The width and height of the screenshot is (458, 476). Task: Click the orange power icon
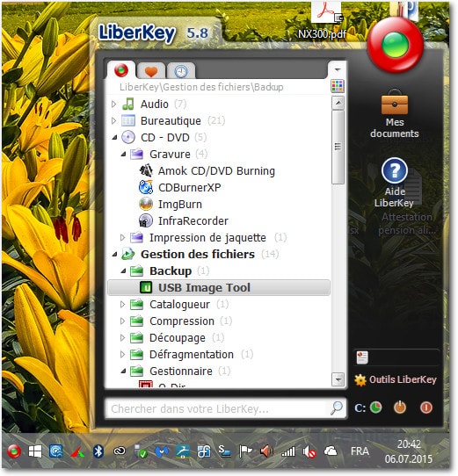[400, 407]
